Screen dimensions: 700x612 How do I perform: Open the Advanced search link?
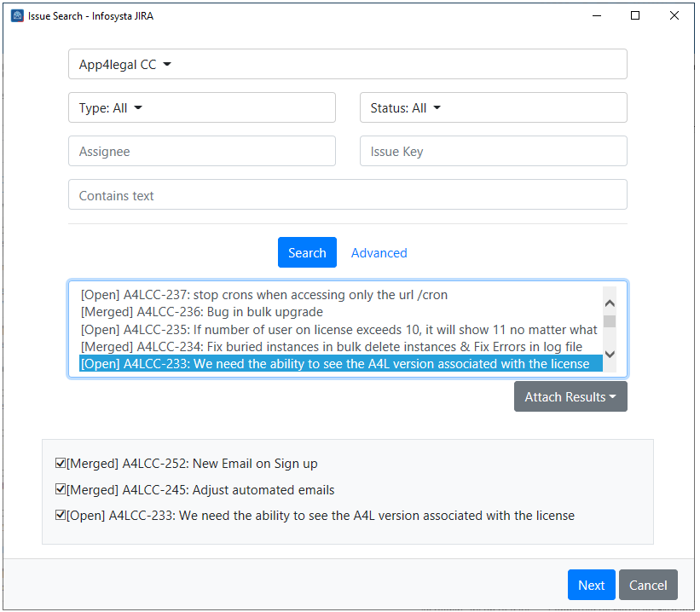click(379, 253)
